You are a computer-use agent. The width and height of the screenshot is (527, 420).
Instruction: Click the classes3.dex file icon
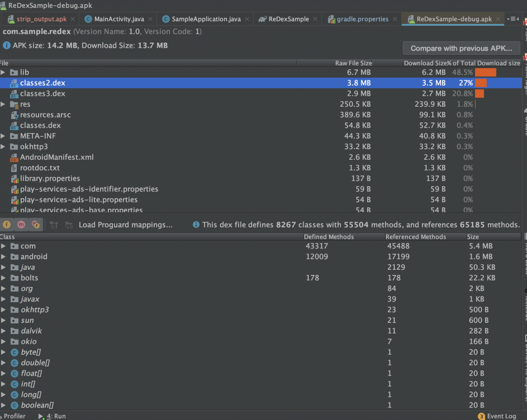click(14, 94)
